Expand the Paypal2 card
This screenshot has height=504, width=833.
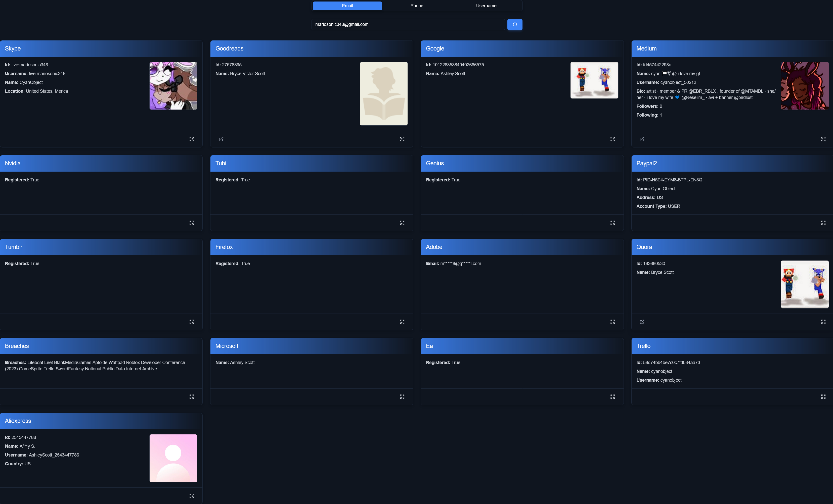pyautogui.click(x=823, y=223)
